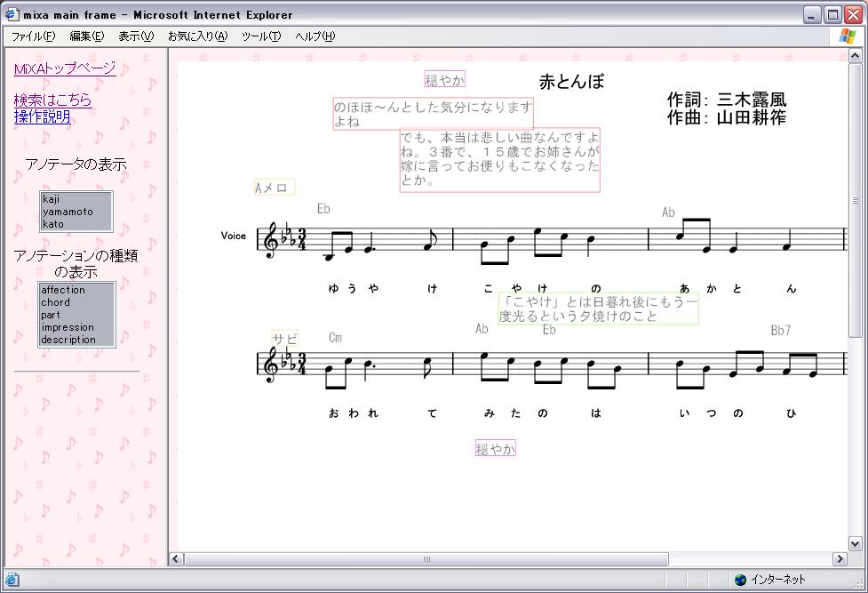Open the 編集(E) menu

pyautogui.click(x=86, y=36)
